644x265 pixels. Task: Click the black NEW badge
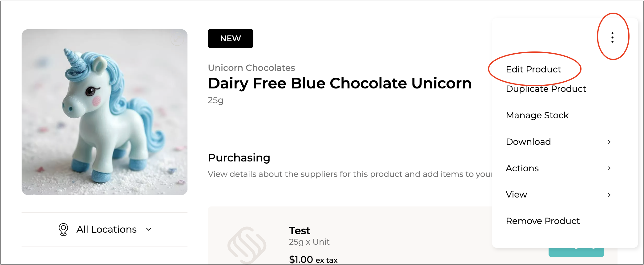230,39
